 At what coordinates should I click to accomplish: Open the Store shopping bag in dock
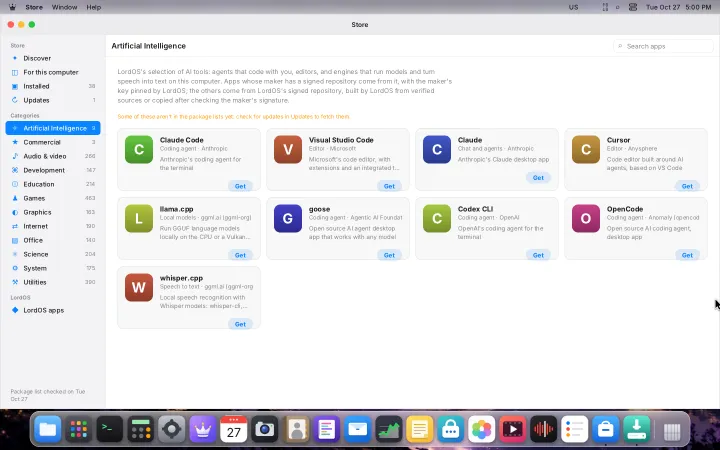606,430
